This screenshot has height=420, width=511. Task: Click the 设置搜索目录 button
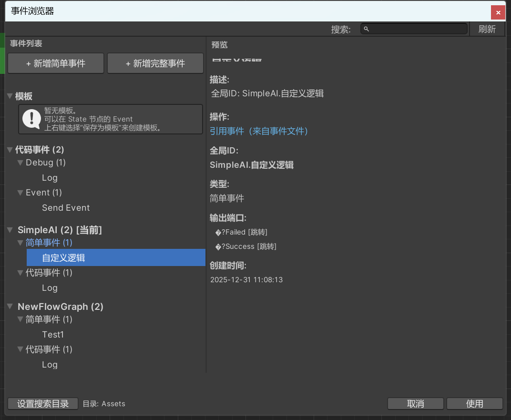pyautogui.click(x=43, y=404)
